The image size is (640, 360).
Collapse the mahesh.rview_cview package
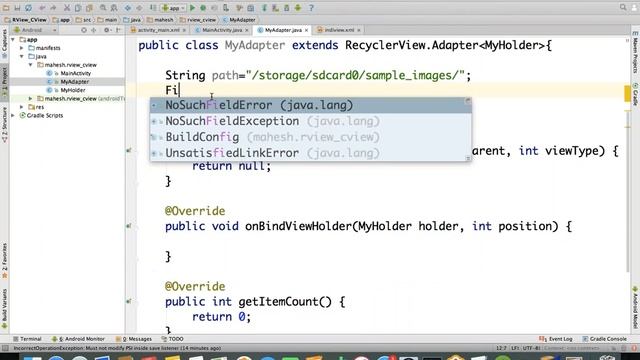click(x=31, y=65)
